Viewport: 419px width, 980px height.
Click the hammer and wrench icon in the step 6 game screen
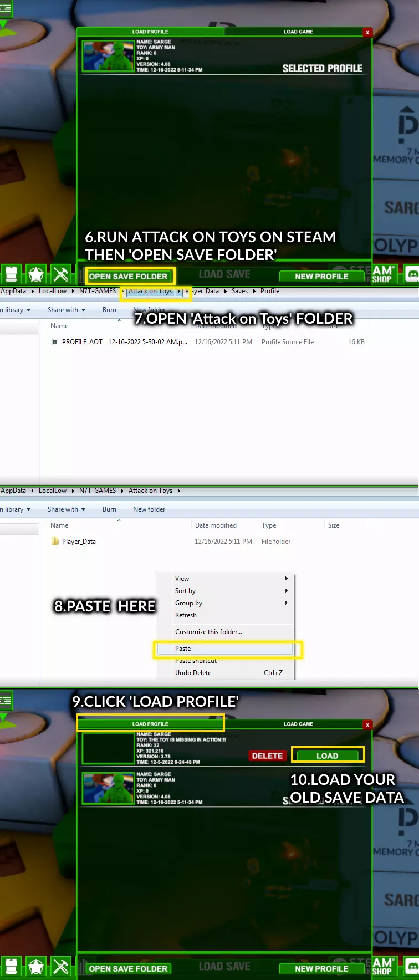pyautogui.click(x=61, y=274)
